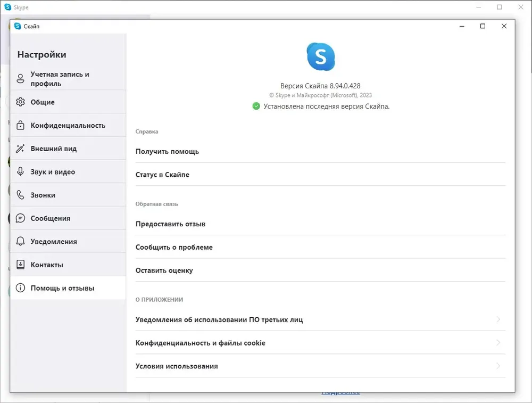This screenshot has width=532, height=403.
Task: Click the gear icon next to Общие
Action: tap(20, 102)
